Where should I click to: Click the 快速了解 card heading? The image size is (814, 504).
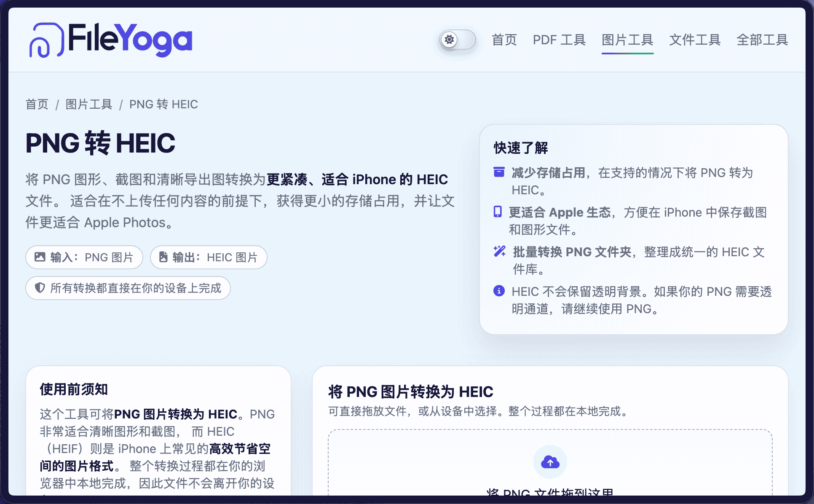(521, 148)
